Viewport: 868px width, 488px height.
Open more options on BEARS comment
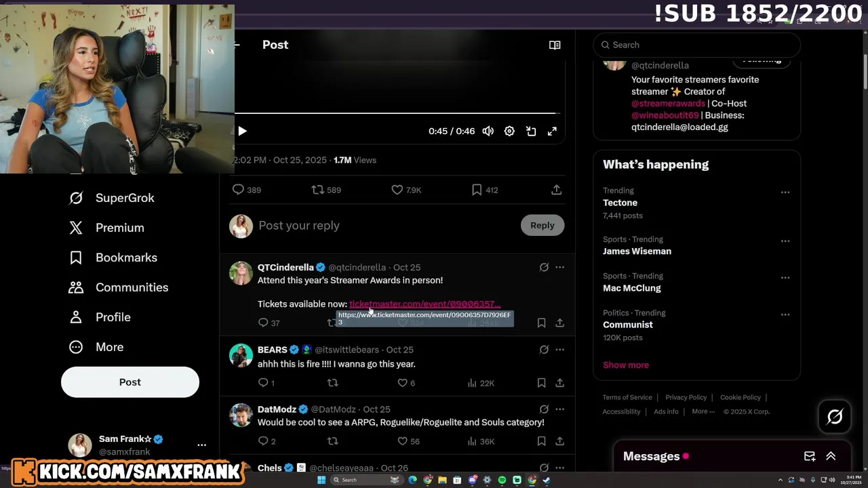[x=559, y=350]
